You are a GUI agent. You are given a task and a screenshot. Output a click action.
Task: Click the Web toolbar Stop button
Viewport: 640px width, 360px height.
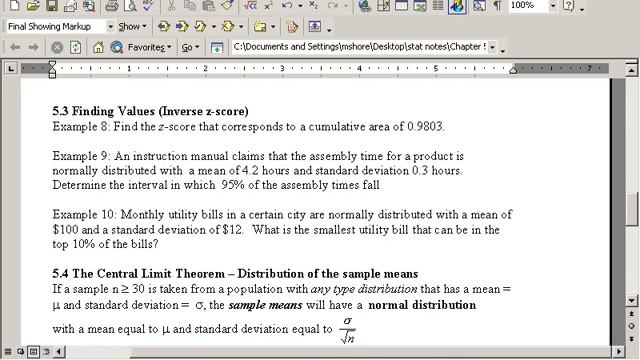pos(57,48)
